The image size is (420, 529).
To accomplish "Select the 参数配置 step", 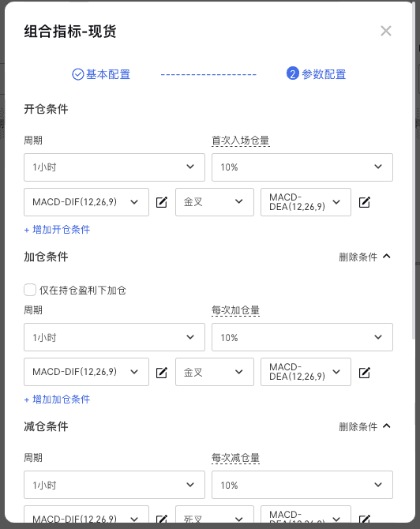I will pos(316,74).
